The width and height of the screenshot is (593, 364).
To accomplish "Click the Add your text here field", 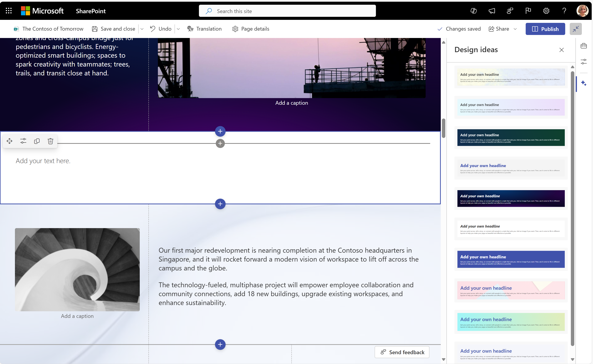I will 43,160.
